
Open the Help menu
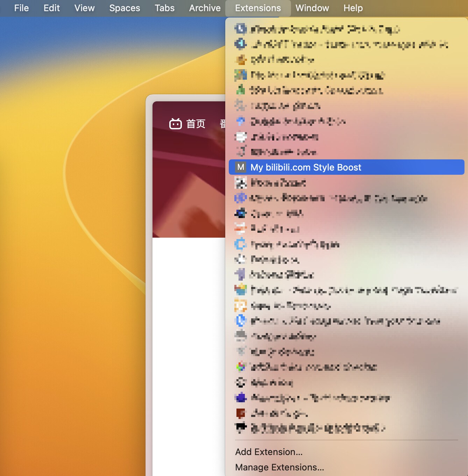[353, 8]
